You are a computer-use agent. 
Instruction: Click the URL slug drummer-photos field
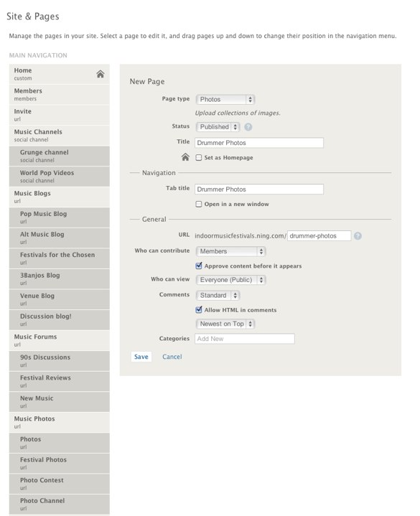[x=319, y=236]
